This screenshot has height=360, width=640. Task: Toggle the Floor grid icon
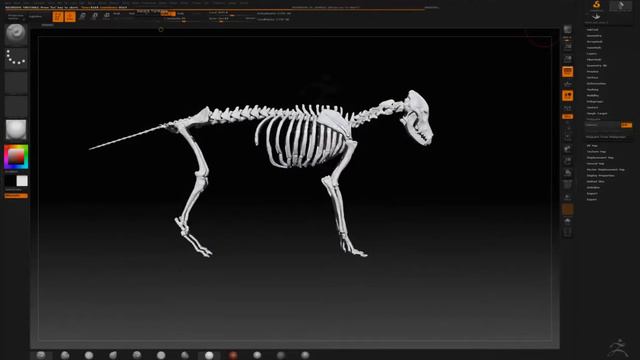coord(567,84)
